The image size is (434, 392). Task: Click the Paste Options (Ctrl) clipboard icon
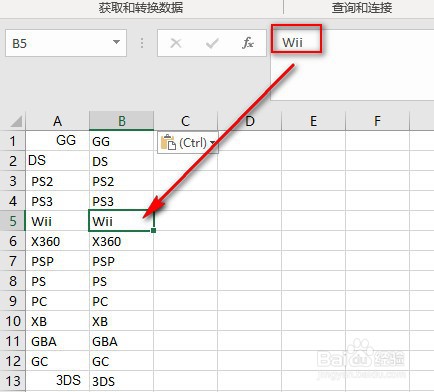[x=169, y=143]
